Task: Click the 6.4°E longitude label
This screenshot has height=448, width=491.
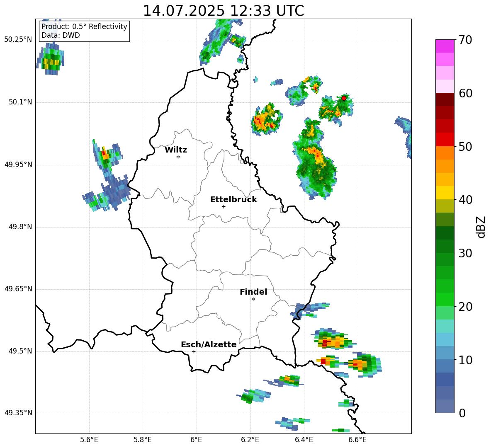Action: (x=304, y=440)
